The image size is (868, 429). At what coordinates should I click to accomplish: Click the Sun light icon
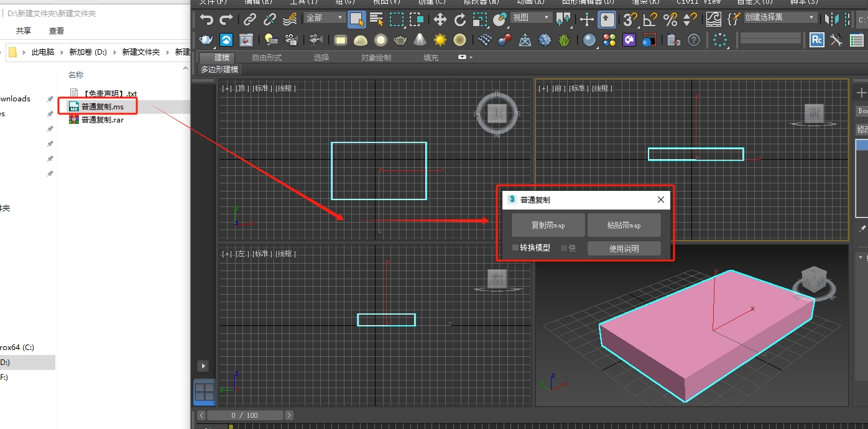pos(440,40)
